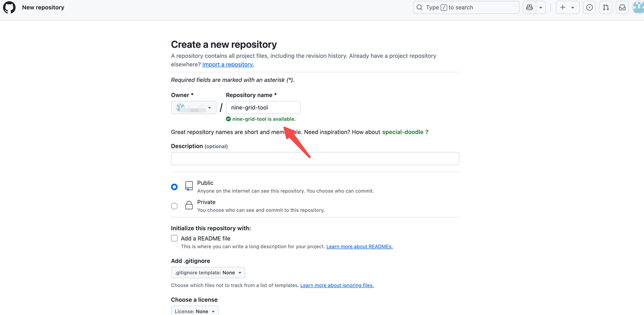Viewport: 644px width, 315px height.
Task: Select the Private visibility radio button
Action: pyautogui.click(x=174, y=206)
